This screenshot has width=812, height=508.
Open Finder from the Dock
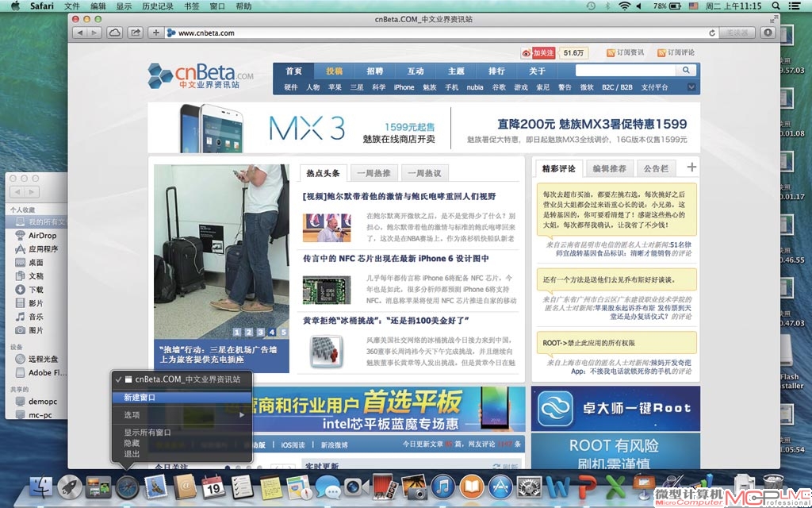41,487
